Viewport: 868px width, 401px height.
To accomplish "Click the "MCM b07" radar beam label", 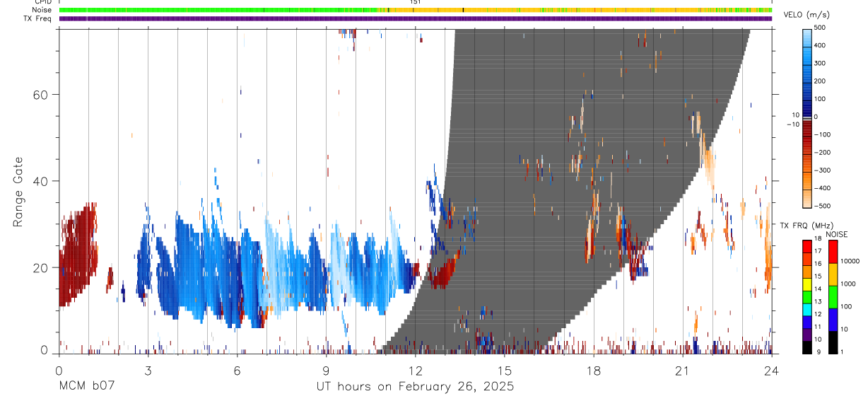I will (x=86, y=387).
